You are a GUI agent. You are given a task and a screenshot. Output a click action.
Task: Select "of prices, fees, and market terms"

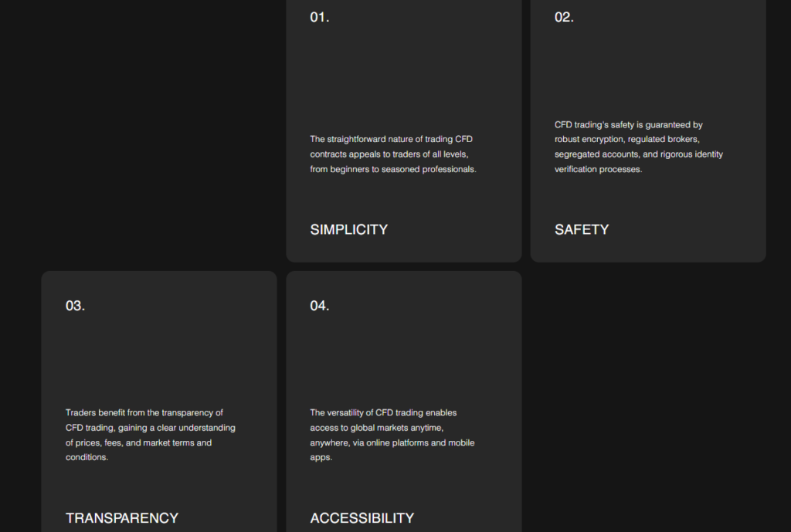pos(130,442)
